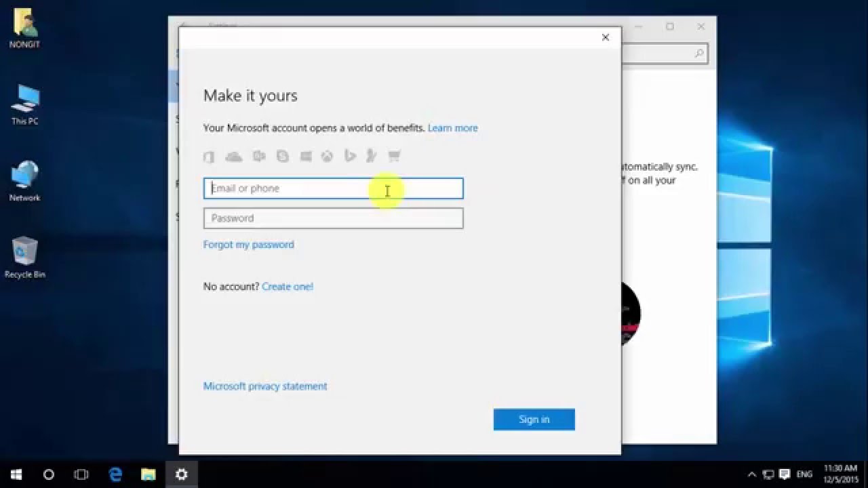
Task: Click the Windows logo icon in the services row
Action: pyautogui.click(x=306, y=157)
